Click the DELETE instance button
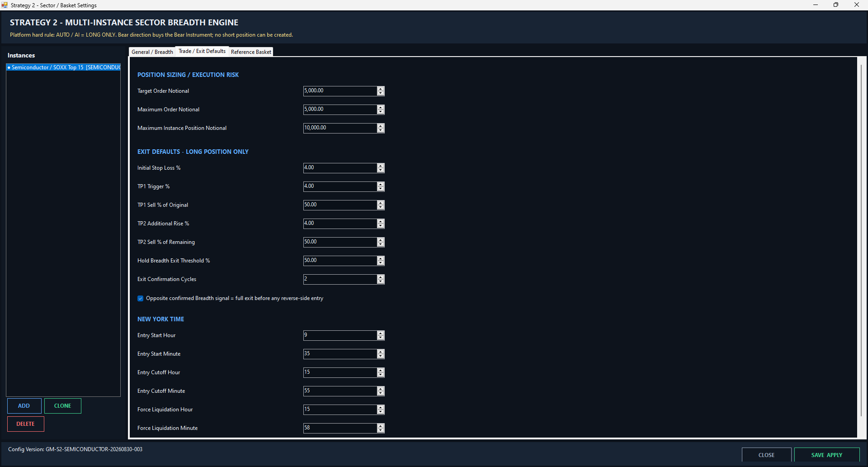This screenshot has height=467, width=868. click(26, 424)
